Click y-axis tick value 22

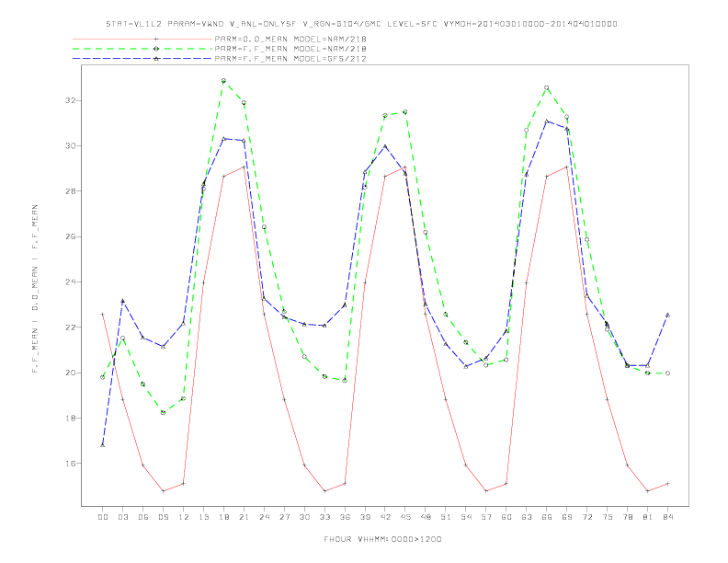click(x=70, y=327)
